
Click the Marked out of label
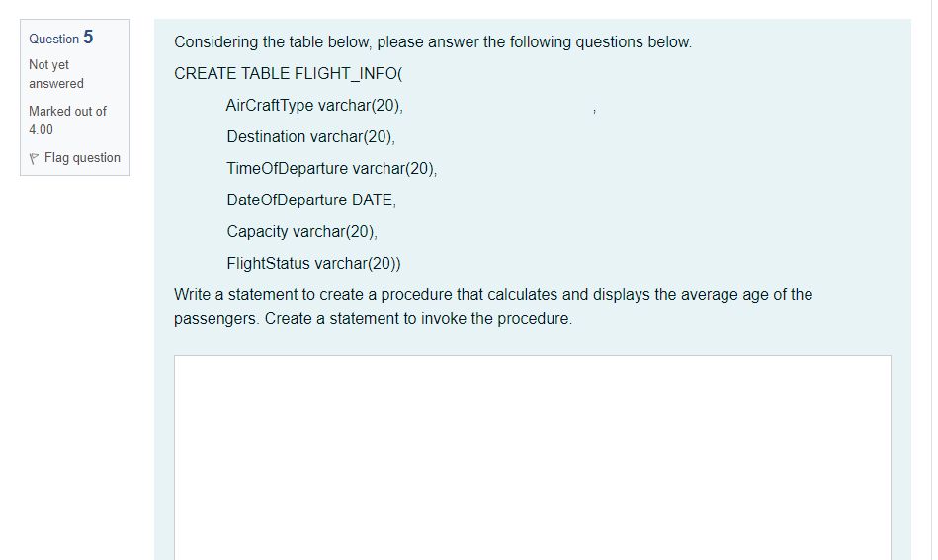click(67, 111)
